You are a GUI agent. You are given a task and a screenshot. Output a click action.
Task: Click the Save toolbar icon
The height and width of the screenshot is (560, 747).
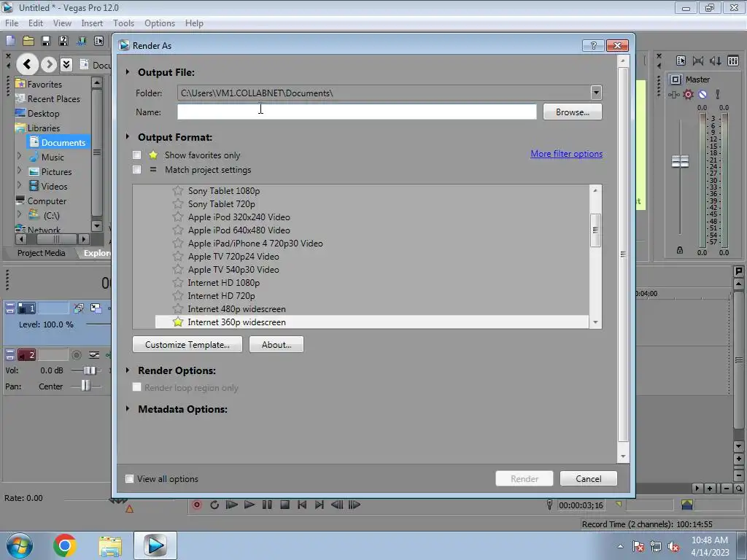46,41
